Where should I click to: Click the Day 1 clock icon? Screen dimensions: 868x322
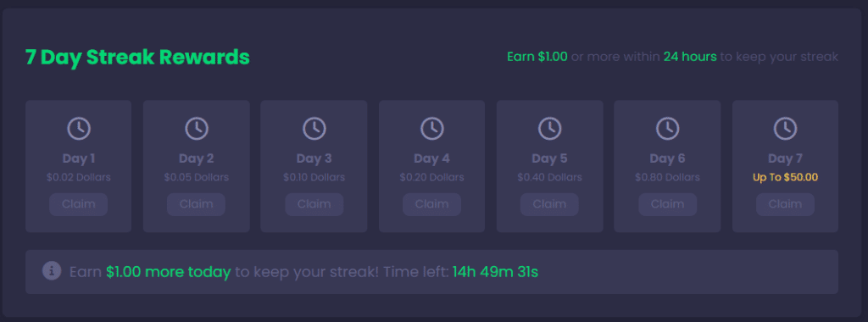coord(79,128)
